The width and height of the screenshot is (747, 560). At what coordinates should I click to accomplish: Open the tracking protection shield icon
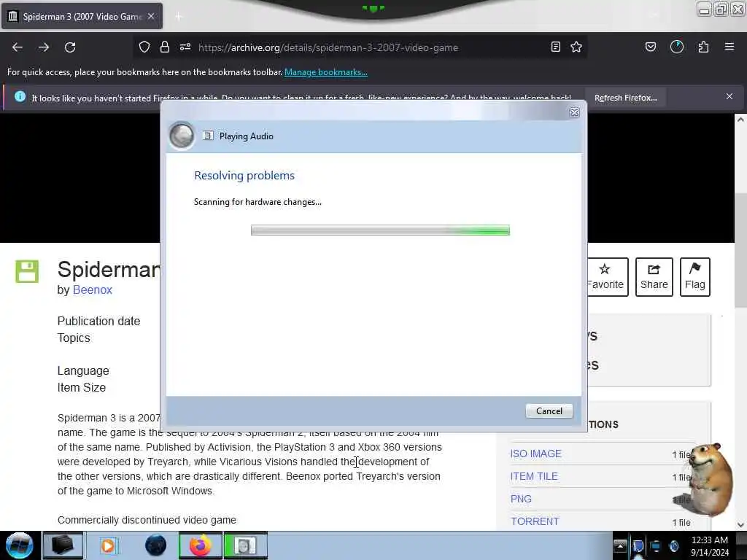point(144,47)
